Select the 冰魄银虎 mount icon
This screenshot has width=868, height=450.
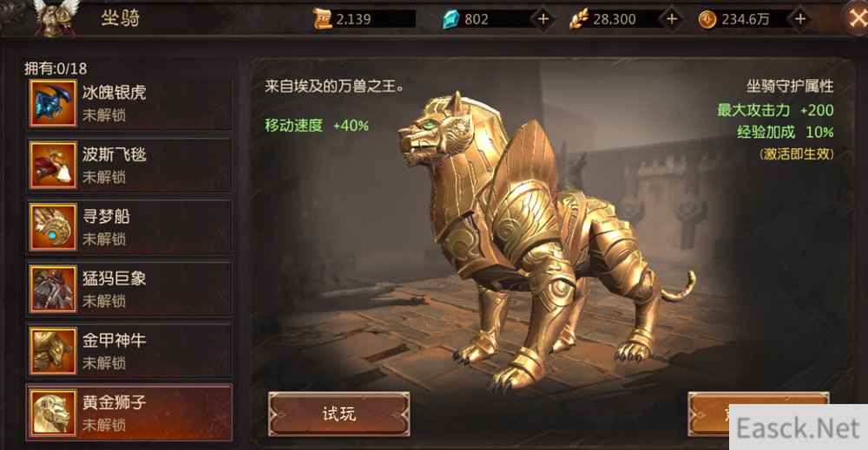pyautogui.click(x=53, y=103)
